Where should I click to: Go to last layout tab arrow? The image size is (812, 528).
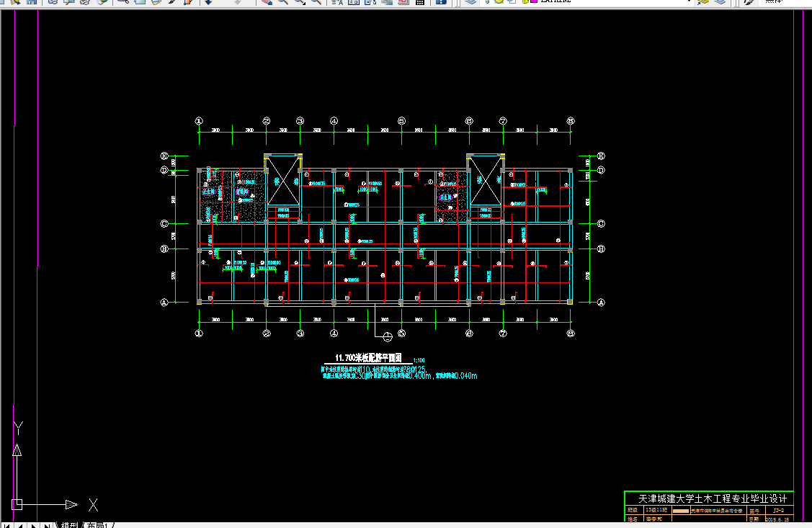click(47, 525)
